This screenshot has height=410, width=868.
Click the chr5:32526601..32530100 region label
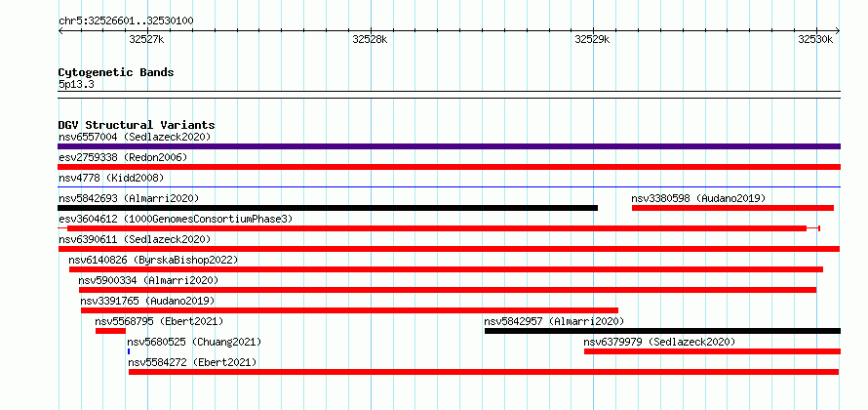click(x=126, y=21)
